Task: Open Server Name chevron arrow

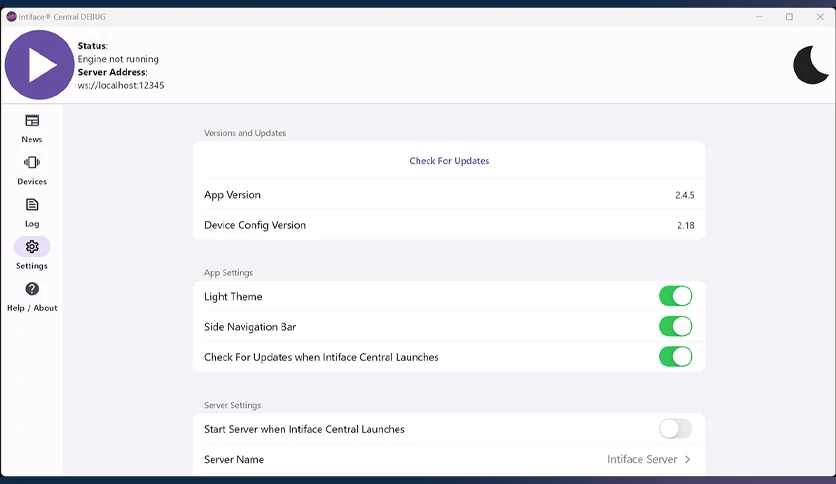Action: click(x=688, y=459)
